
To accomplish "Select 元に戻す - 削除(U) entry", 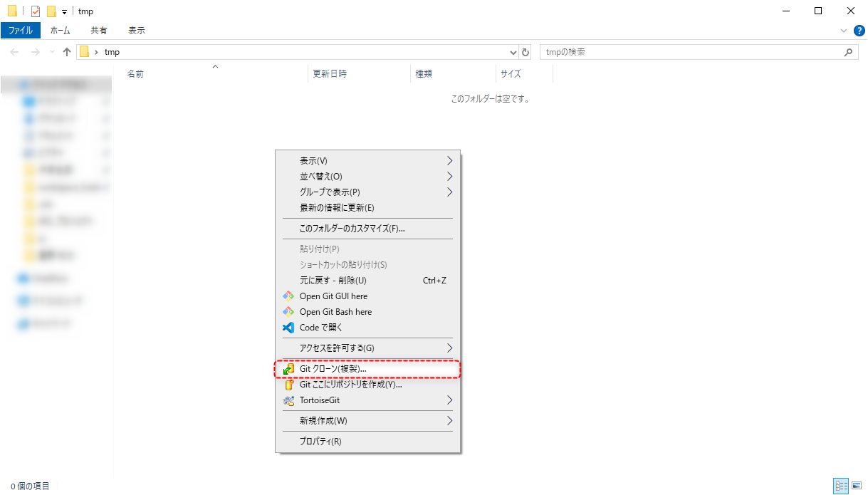I will click(368, 281).
